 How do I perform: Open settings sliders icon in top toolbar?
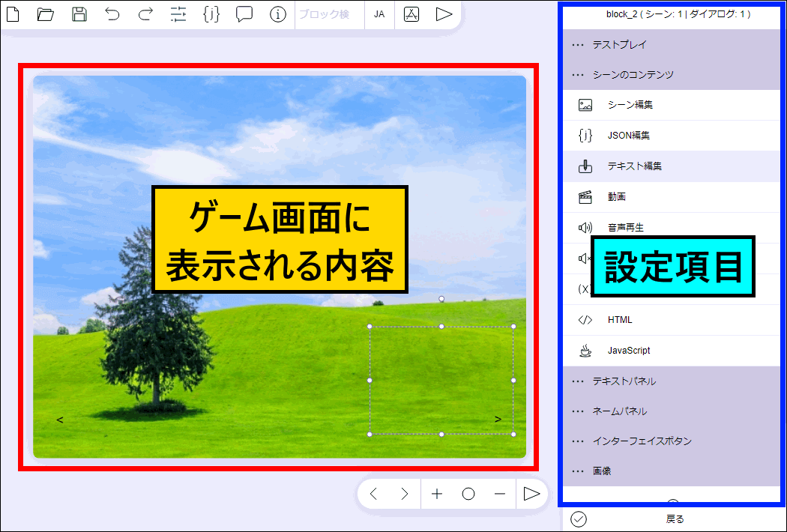click(x=178, y=14)
